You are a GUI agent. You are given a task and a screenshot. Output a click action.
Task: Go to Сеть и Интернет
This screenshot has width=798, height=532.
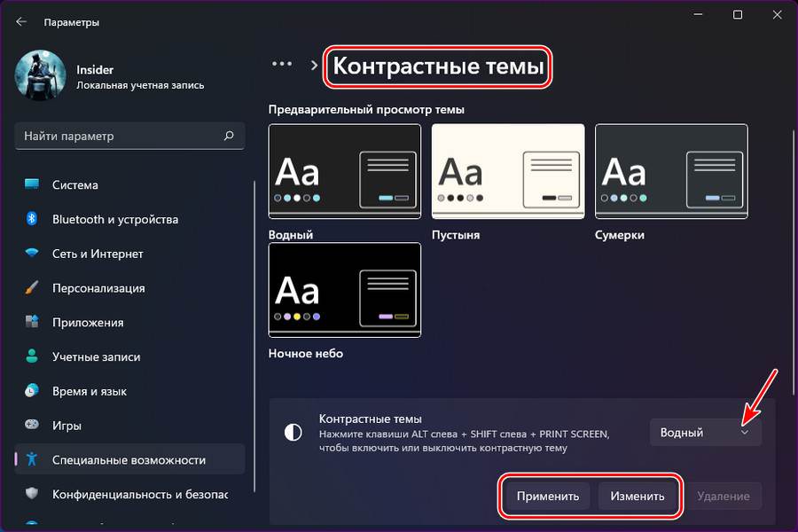tap(129, 254)
